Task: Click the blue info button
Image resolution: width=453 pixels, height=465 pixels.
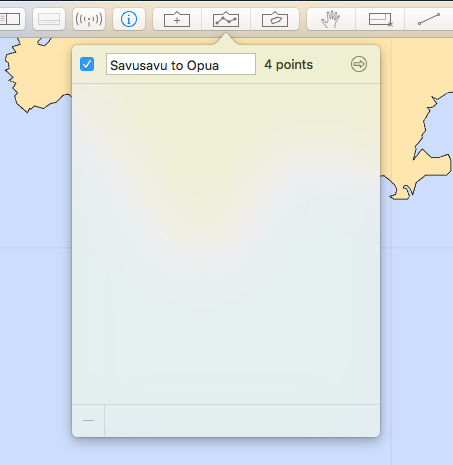Action: point(129,19)
